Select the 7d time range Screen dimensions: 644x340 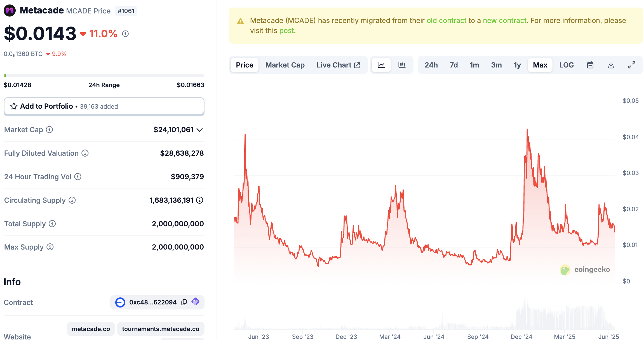(x=453, y=65)
